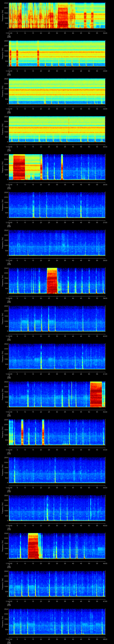
Task: Click the 13:47:00 start time label
Action: tap(9, 639)
